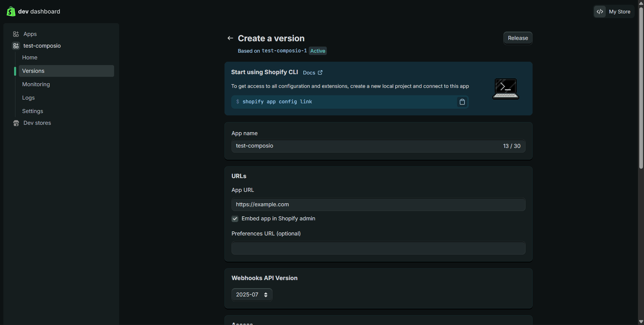Open the Monitoring page
This screenshot has height=325, width=644.
pos(36,84)
